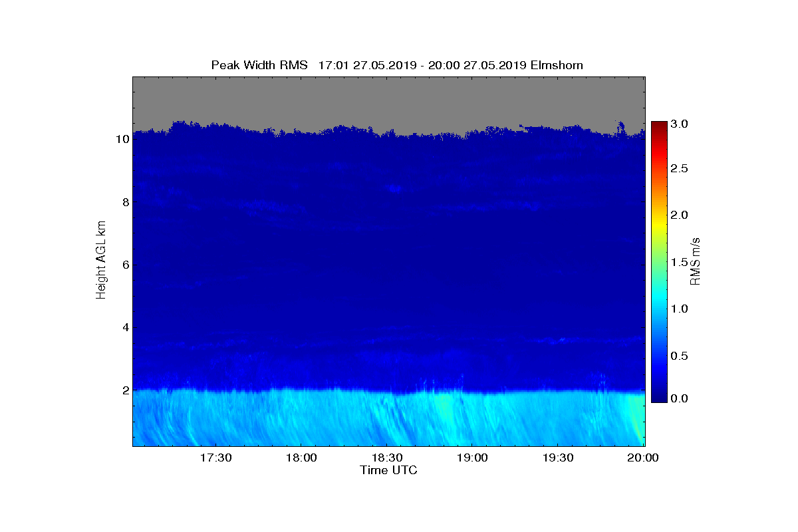Click the 18:00 time tick label
798x532 pixels.
pos(301,458)
